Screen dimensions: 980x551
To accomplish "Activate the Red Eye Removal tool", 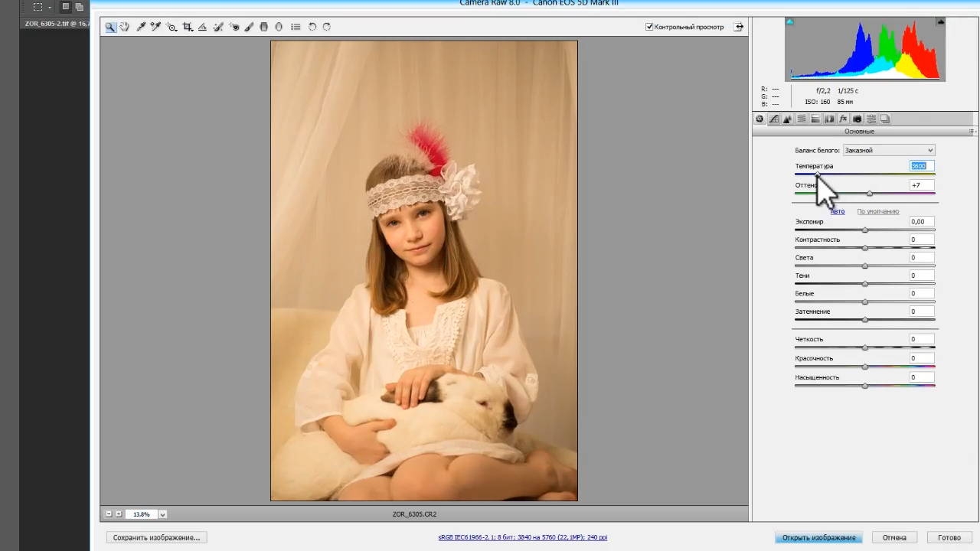I will [234, 27].
